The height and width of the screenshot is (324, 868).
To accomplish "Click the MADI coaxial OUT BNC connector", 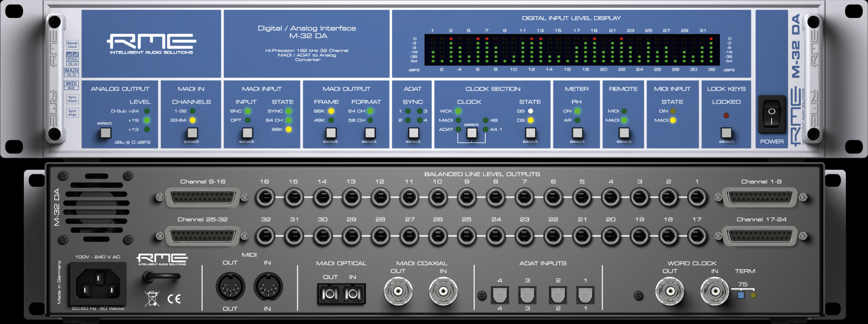I will tap(398, 291).
